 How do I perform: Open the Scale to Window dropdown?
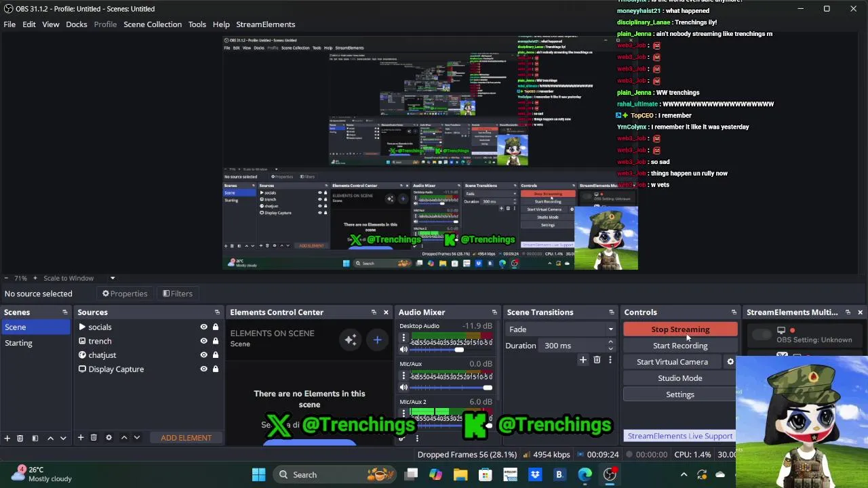(79, 278)
